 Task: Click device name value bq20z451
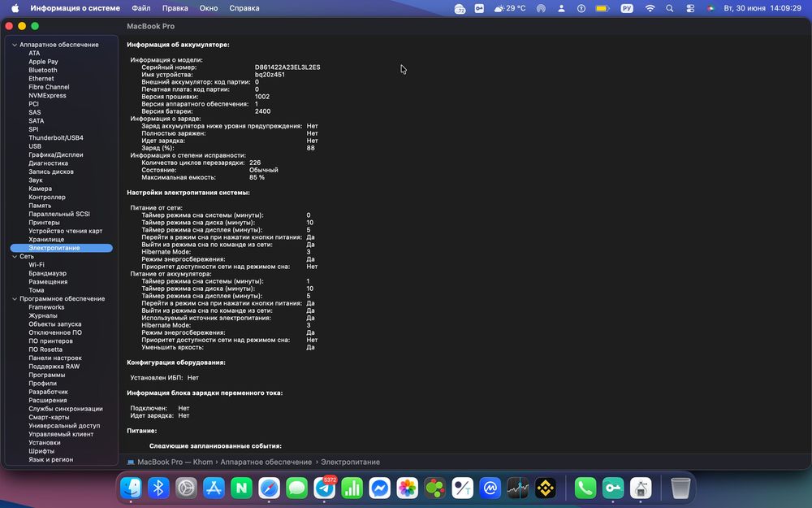pos(270,75)
